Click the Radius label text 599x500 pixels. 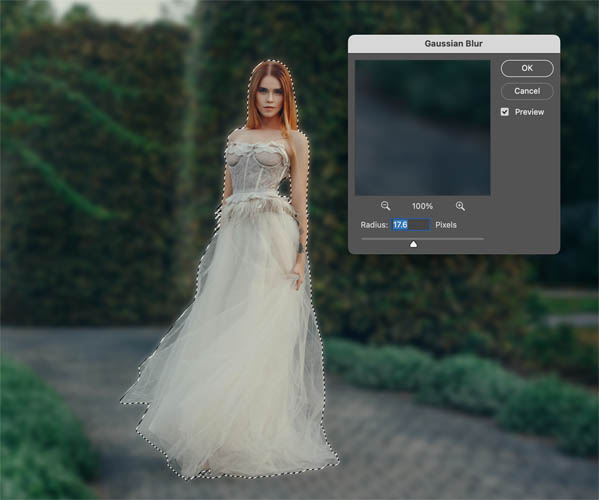[374, 225]
